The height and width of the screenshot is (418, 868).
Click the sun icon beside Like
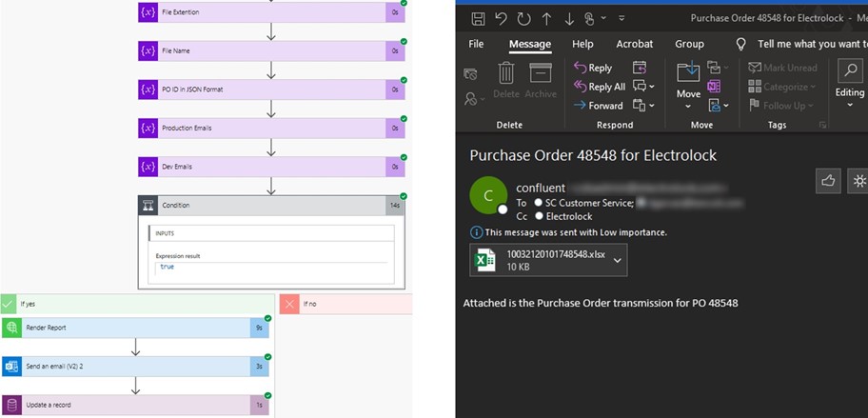[x=858, y=181]
